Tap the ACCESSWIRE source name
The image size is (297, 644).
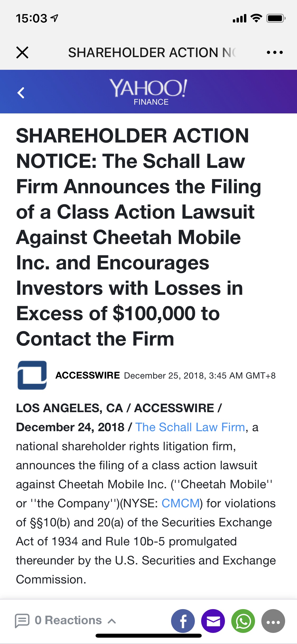coord(88,375)
